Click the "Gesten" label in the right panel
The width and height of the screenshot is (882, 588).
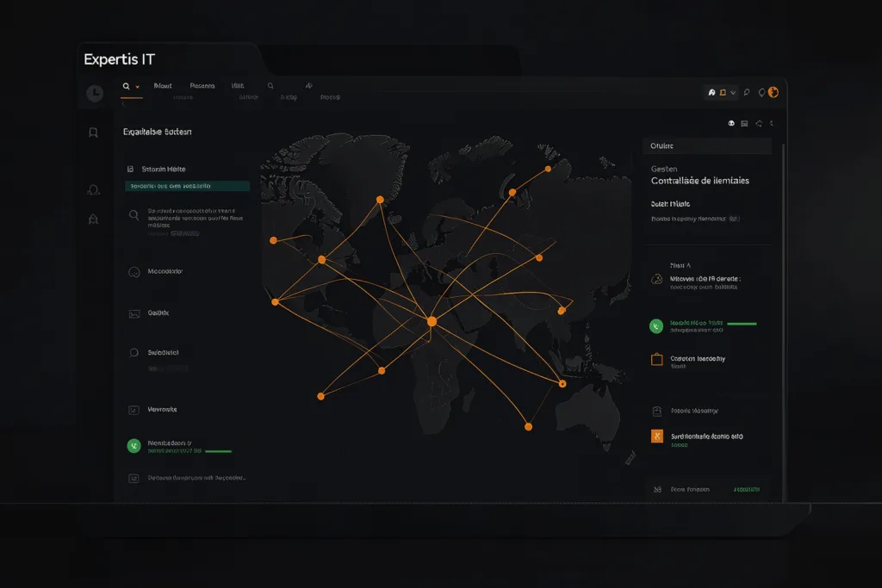[664, 169]
